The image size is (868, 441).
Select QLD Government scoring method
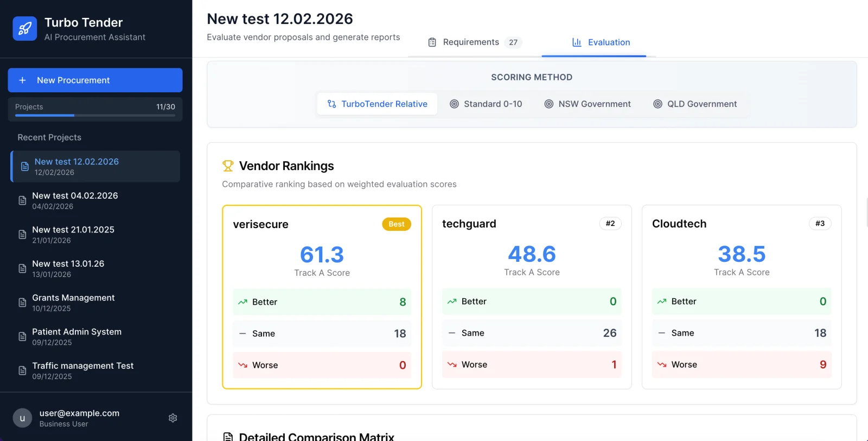point(695,104)
